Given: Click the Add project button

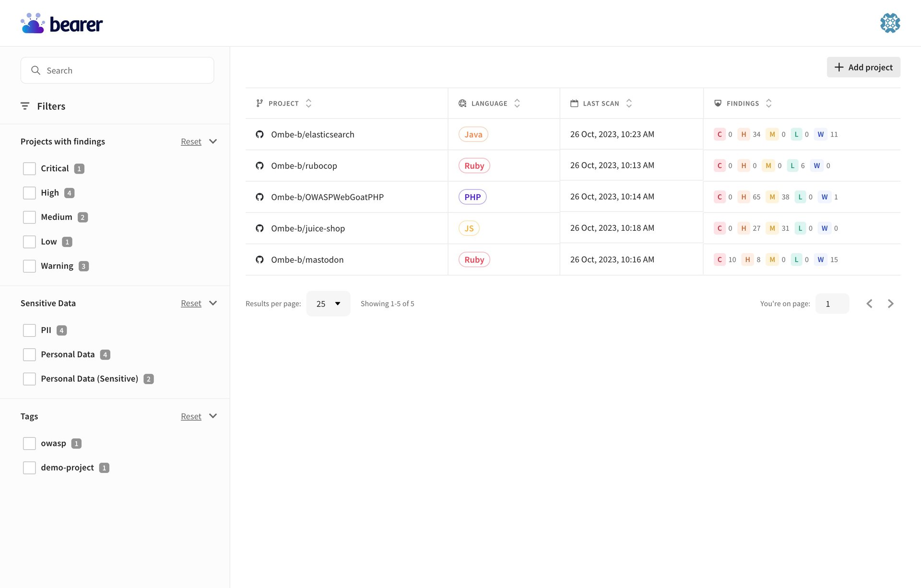Looking at the screenshot, I should tap(863, 67).
